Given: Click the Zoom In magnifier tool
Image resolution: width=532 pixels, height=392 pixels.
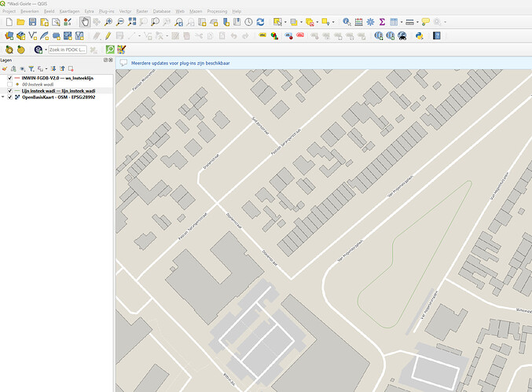Looking at the screenshot, I should click(108, 22).
